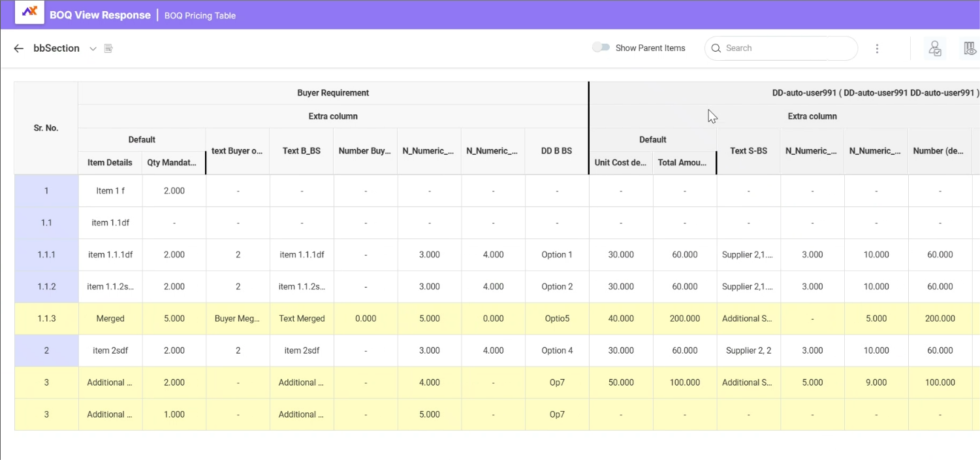
Task: Select the Total Amount column header
Action: pos(684,163)
